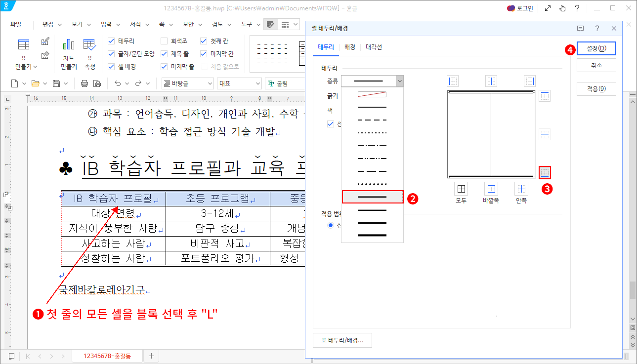
Task: Apply 안쪽 (Inside) borders preset
Action: [520, 189]
